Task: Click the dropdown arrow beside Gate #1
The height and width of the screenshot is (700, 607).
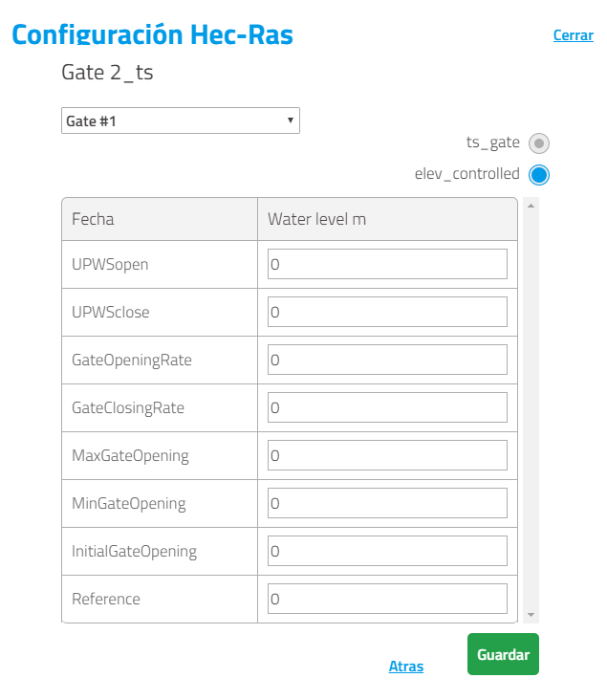Action: pos(290,120)
